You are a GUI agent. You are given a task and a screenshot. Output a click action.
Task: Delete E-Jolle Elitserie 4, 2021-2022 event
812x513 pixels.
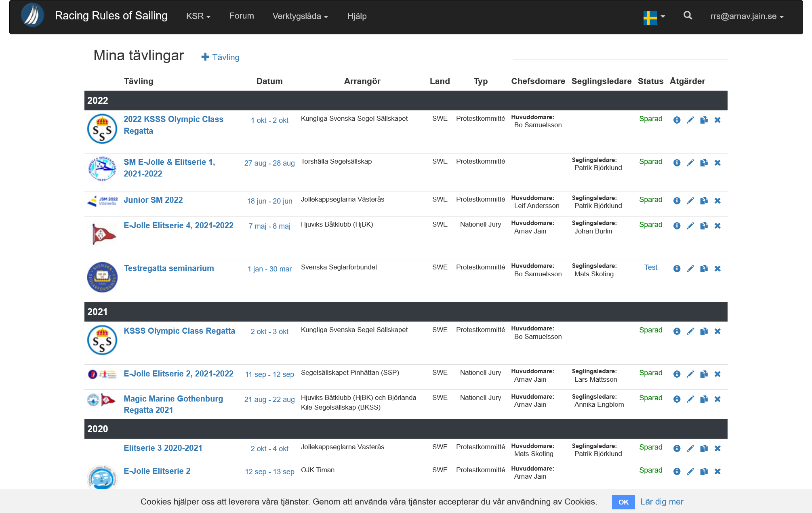[717, 226]
